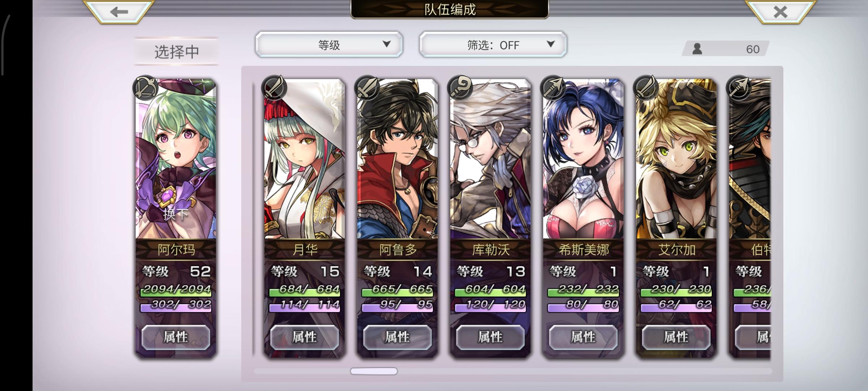Screen dimensions: 868x391
Task: Open the 筛选: OFF filter dropdown
Action: (x=493, y=45)
